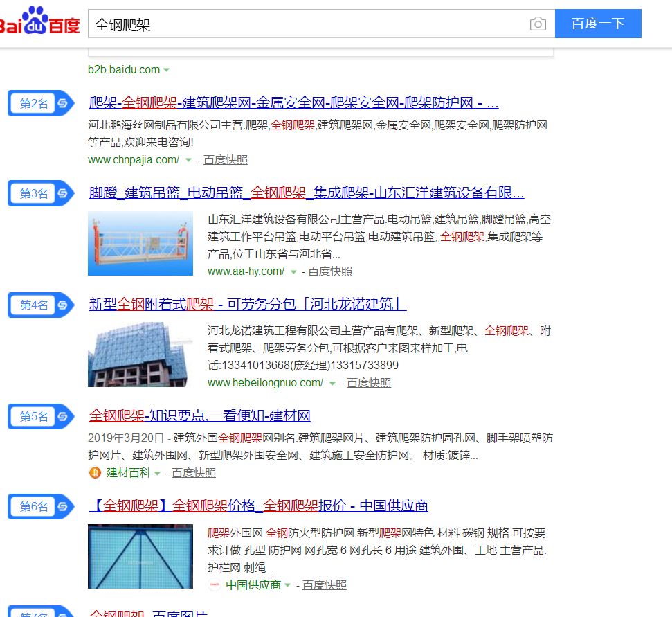672x617 pixels.
Task: Open 百度快照 for 中国供应商 result
Action: coord(325,585)
